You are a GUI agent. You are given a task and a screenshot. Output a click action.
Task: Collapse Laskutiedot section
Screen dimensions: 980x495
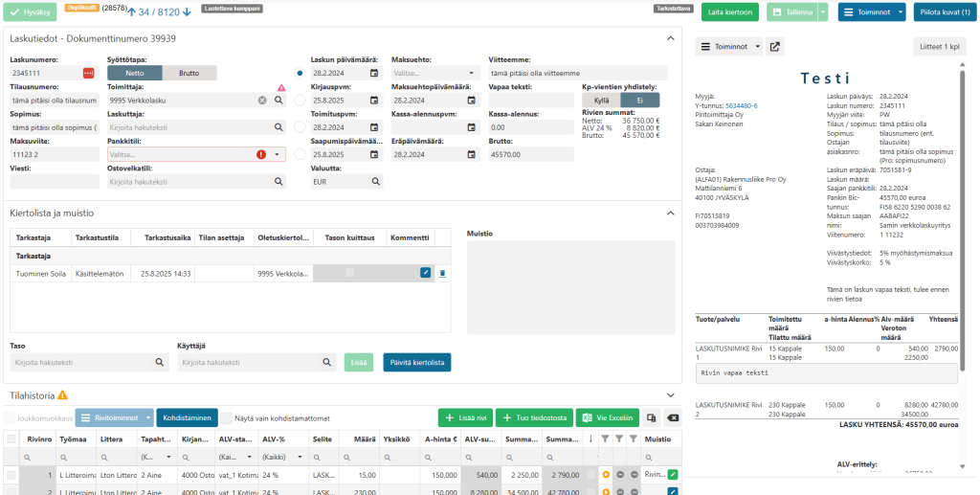tap(671, 38)
